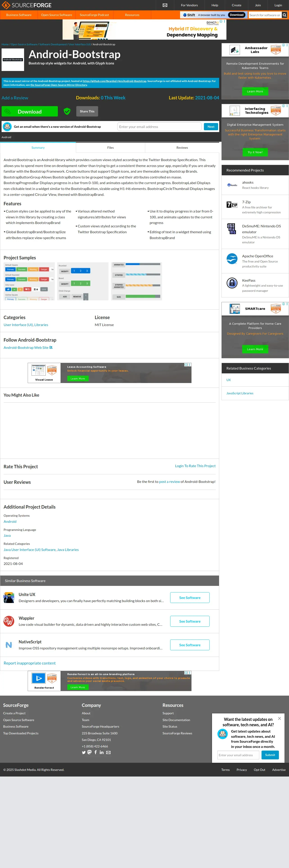The width and height of the screenshot is (289, 868).
Task: Click the Login link in header
Action: pos(278,5)
